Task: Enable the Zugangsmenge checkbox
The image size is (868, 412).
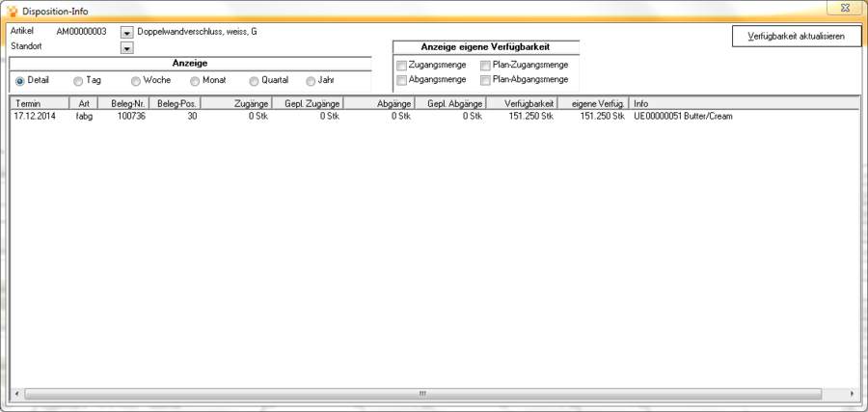Action: (x=401, y=66)
